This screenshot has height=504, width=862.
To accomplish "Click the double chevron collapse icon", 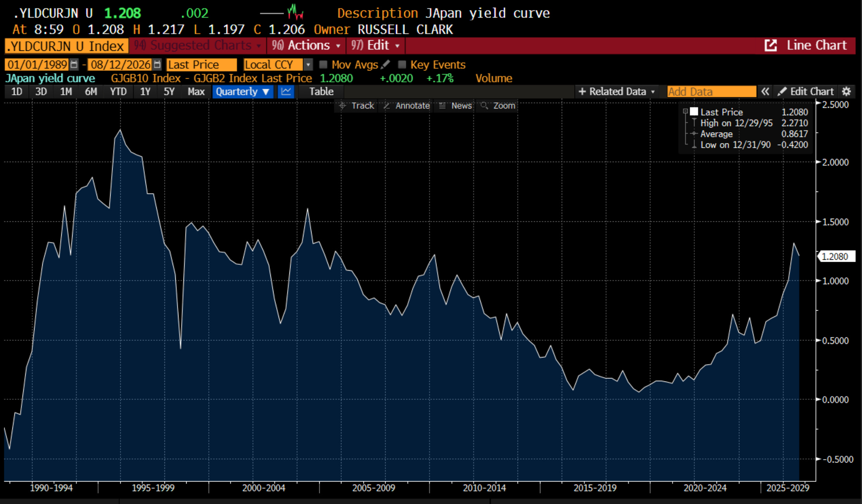I will (765, 91).
